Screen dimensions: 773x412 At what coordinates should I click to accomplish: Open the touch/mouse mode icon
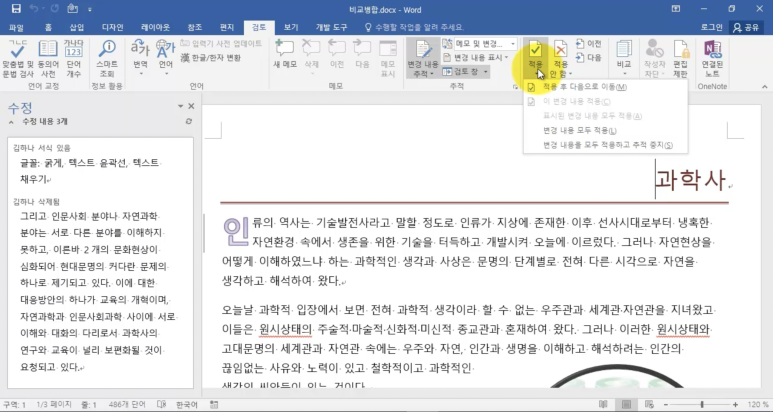pos(72,8)
